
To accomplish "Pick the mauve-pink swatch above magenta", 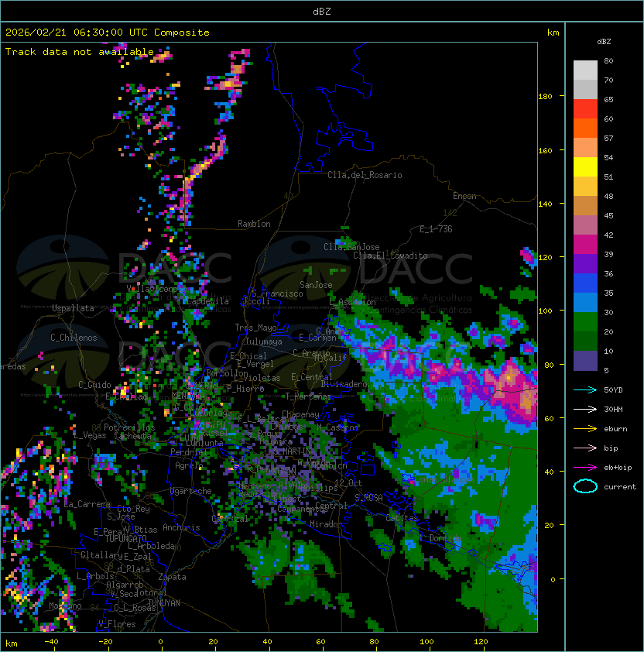I will click(585, 225).
